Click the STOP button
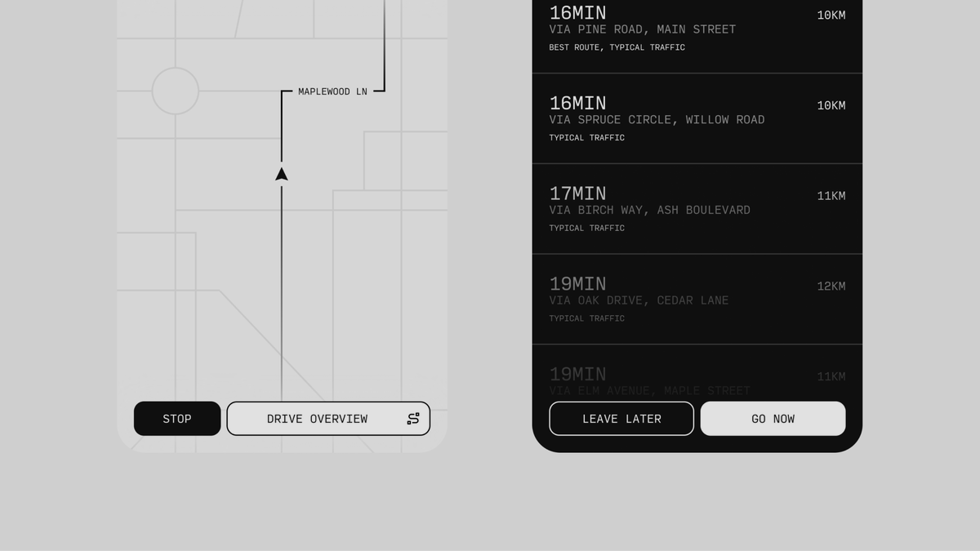980x551 pixels. click(177, 419)
